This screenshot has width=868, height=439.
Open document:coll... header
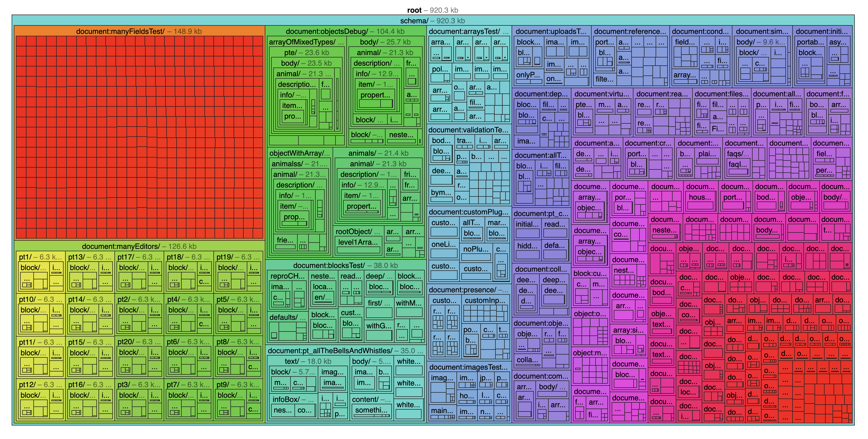(541, 269)
